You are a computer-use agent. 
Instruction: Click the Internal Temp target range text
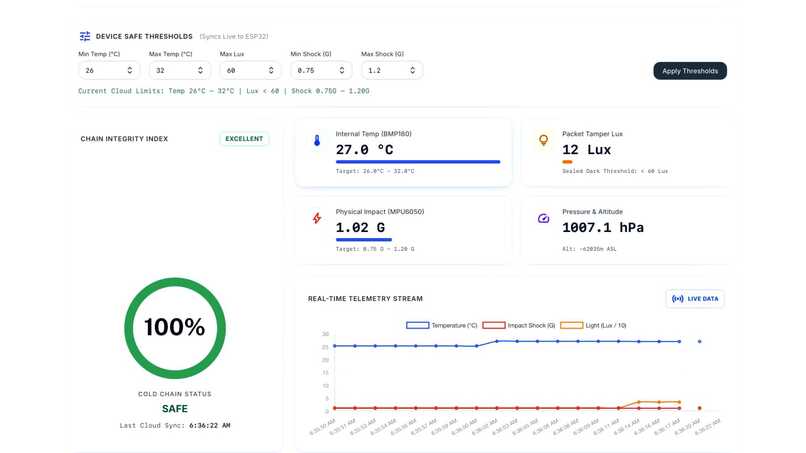[x=375, y=171]
